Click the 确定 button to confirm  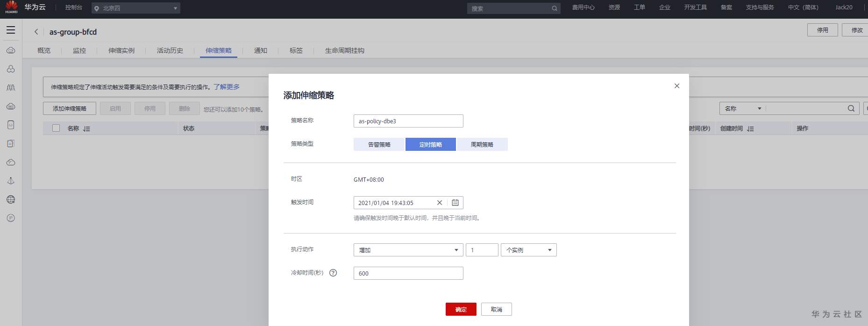pyautogui.click(x=461, y=309)
